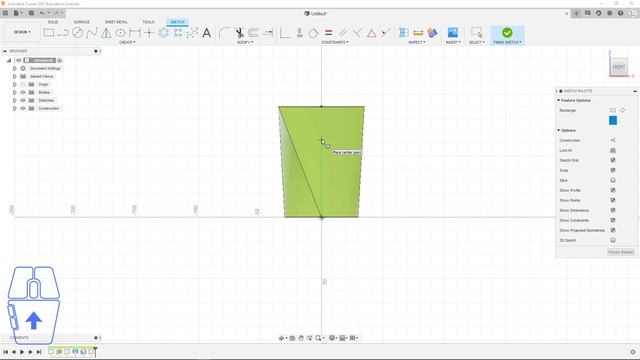Apply the Equal constraint

tap(328, 33)
